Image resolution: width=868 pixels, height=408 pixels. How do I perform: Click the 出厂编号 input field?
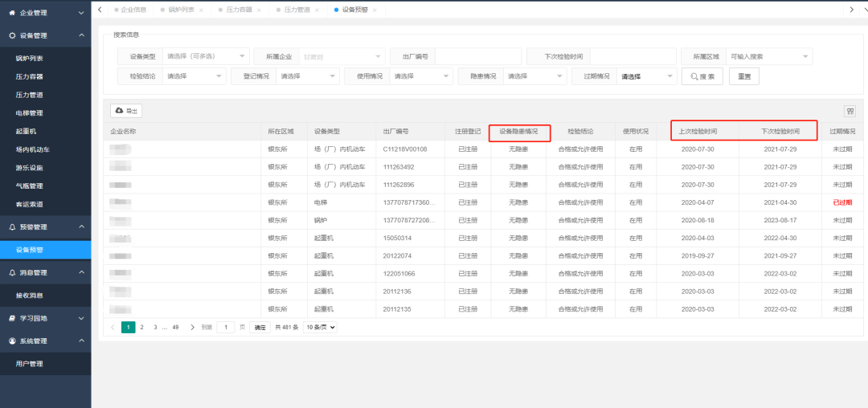477,56
